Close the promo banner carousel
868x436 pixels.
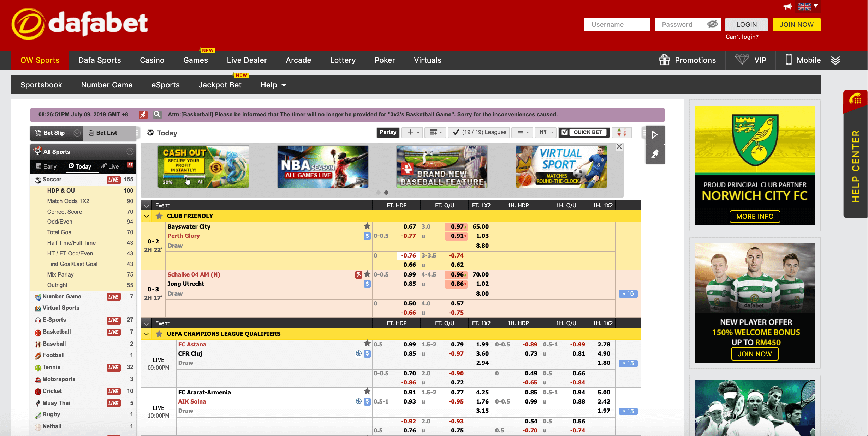619,146
